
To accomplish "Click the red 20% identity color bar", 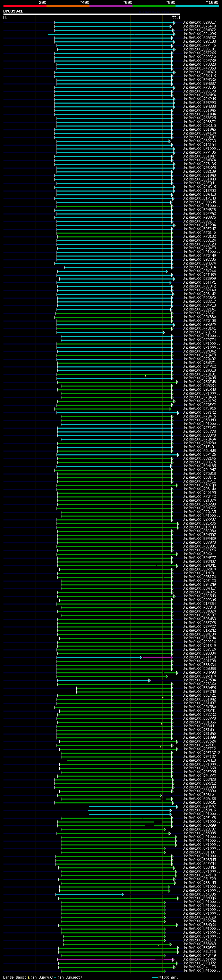I will [25, 6].
